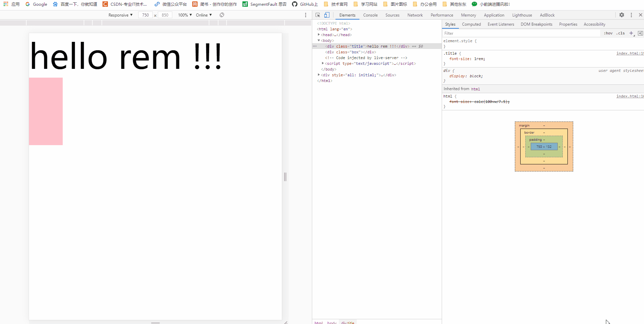Open the Baidu bookmark
The width and height of the screenshot is (644, 324).
[x=75, y=4]
